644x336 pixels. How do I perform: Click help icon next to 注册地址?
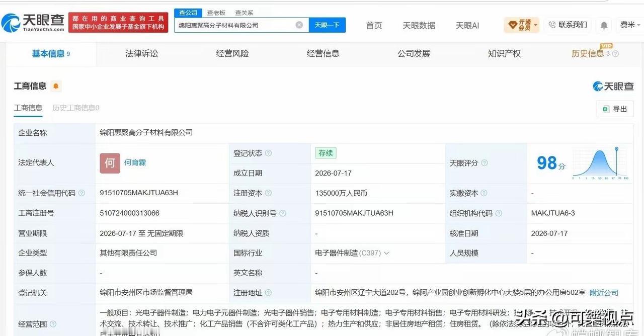pos(269,293)
